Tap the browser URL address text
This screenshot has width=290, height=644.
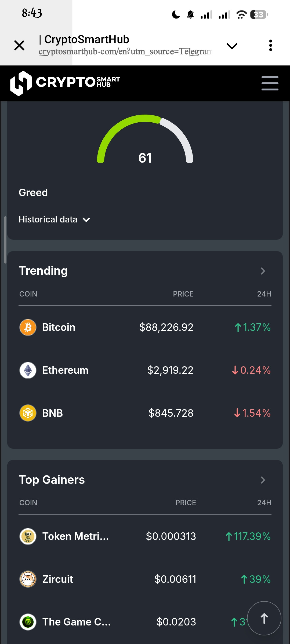click(125, 52)
